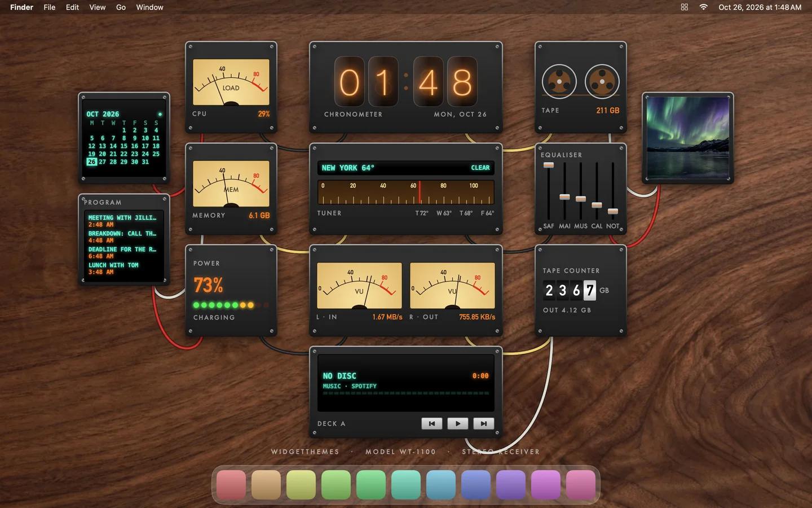The image size is (812, 508).
Task: Click the NOT equaliser slider handle
Action: pos(613,212)
